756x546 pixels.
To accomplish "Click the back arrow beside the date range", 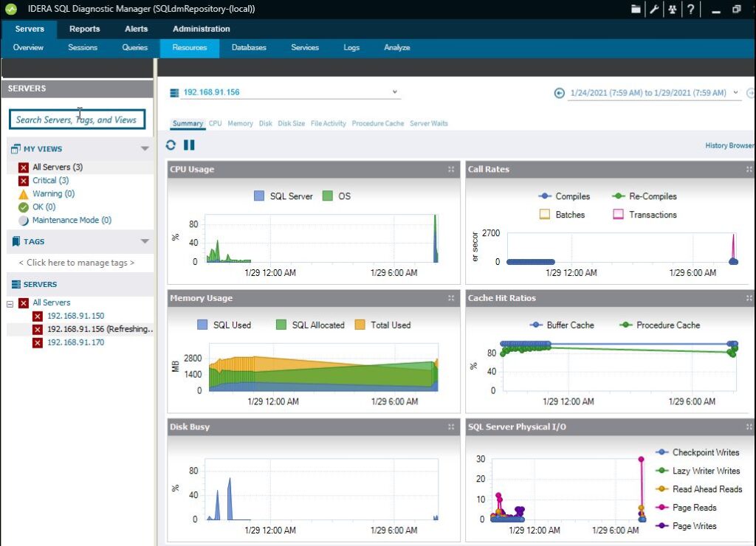I will coord(560,93).
